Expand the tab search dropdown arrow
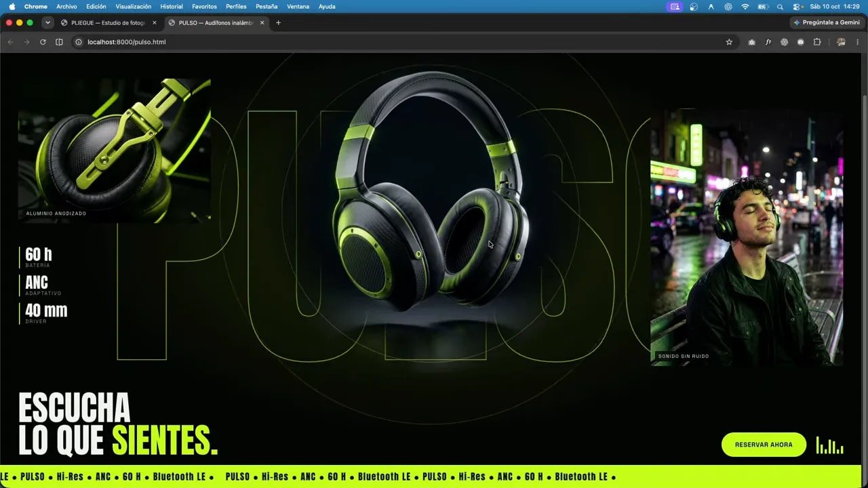The width and height of the screenshot is (868, 488). [47, 22]
